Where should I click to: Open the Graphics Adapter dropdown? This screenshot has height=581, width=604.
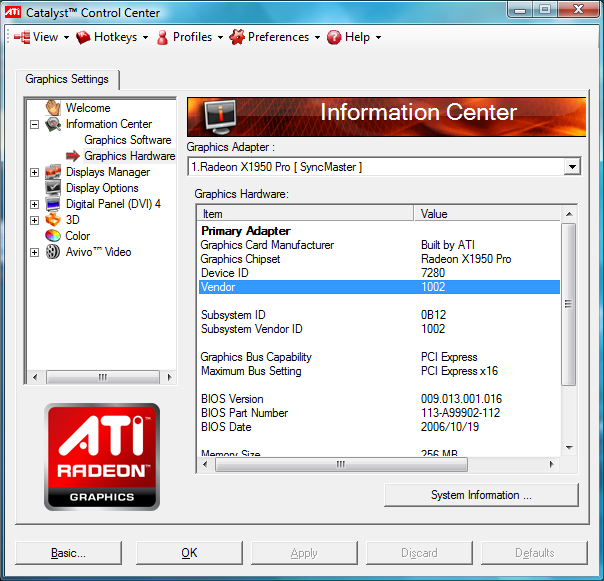[572, 167]
